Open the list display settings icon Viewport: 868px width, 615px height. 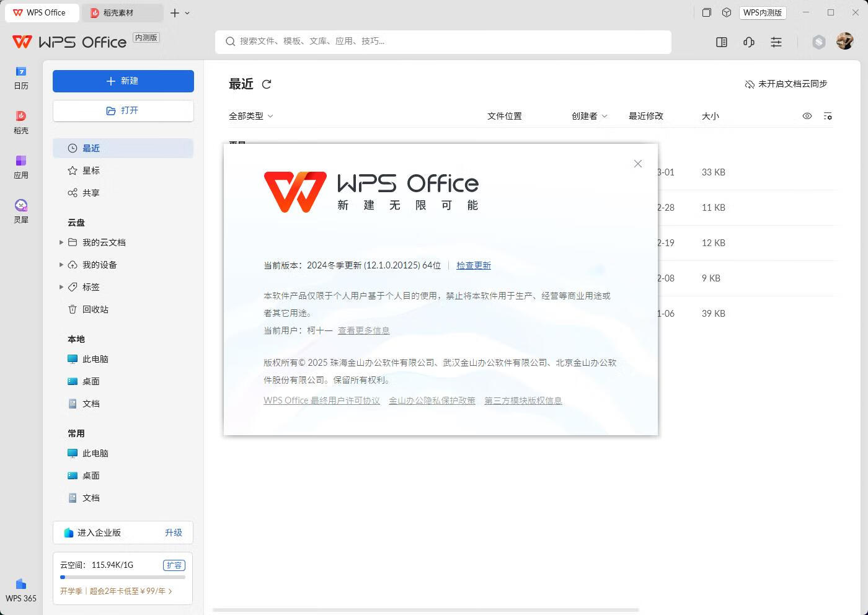click(828, 116)
